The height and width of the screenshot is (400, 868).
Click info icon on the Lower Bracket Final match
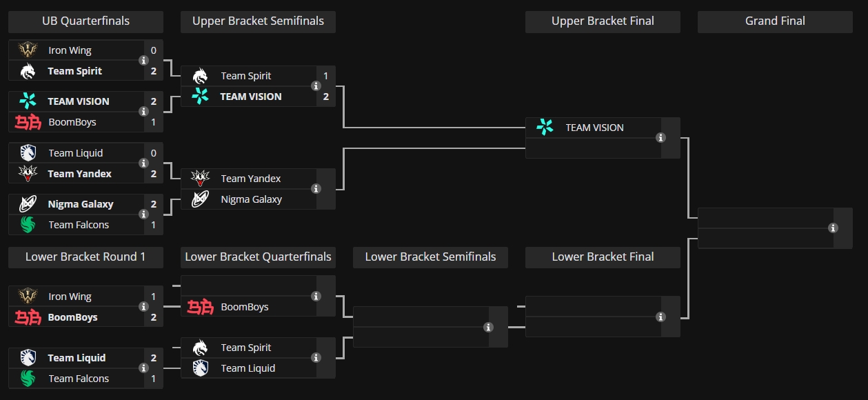660,317
